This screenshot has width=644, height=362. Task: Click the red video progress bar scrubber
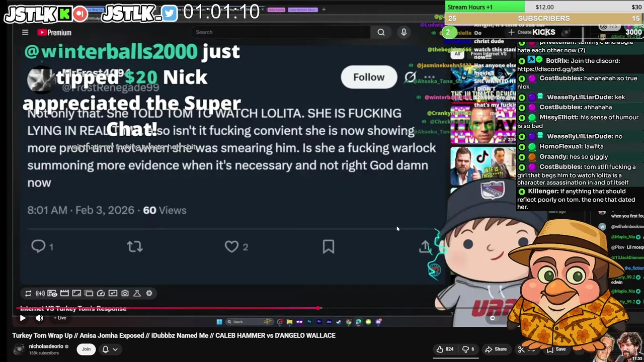pos(318,308)
